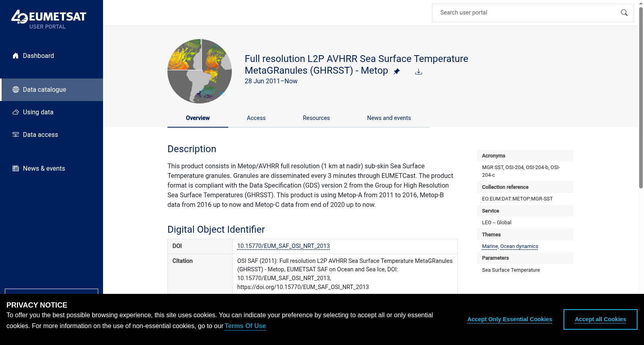Click the Dashboard home icon
This screenshot has width=644, height=345.
pos(16,56)
